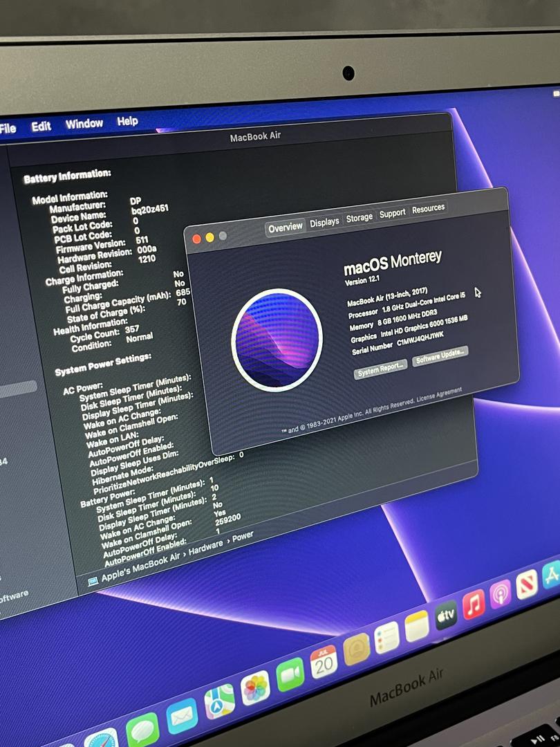The height and width of the screenshot is (747, 560).
Task: Open Messages from the Dock
Action: click(142, 729)
